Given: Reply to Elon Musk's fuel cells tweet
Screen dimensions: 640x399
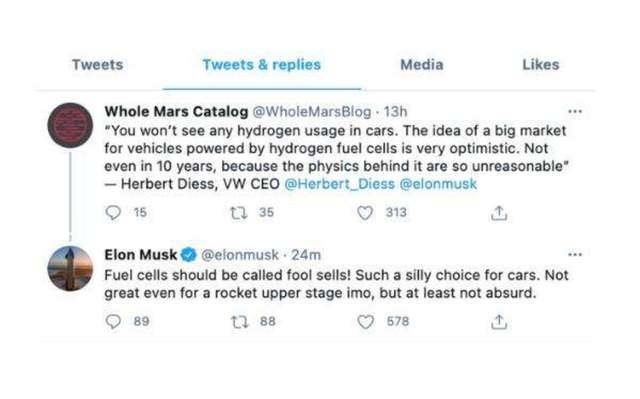Looking at the screenshot, I should click(x=113, y=321).
